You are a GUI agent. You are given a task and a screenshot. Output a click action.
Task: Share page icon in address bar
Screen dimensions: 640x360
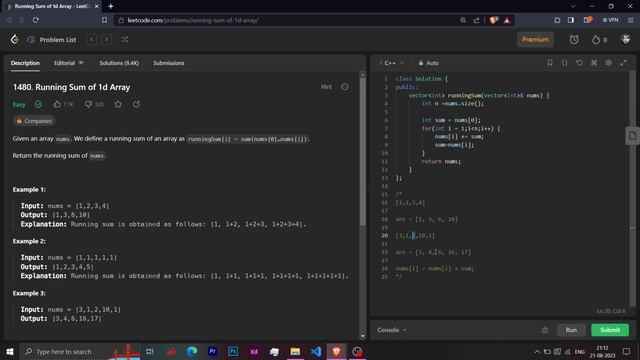(x=476, y=20)
